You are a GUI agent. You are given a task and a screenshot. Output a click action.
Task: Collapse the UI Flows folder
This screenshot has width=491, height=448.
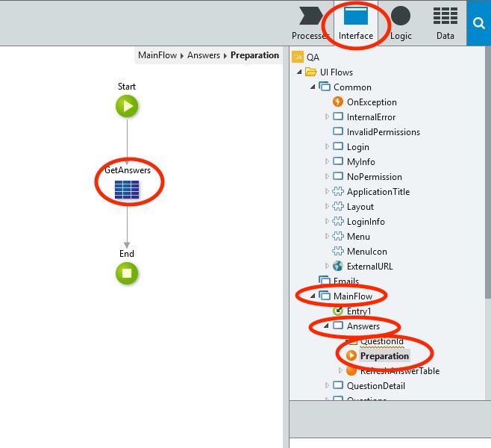pyautogui.click(x=299, y=72)
